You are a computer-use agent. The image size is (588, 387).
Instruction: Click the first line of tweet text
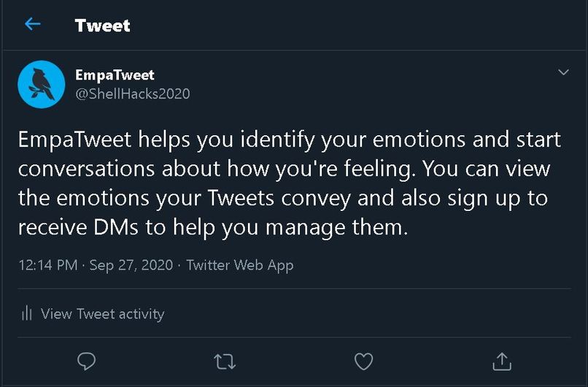point(290,140)
